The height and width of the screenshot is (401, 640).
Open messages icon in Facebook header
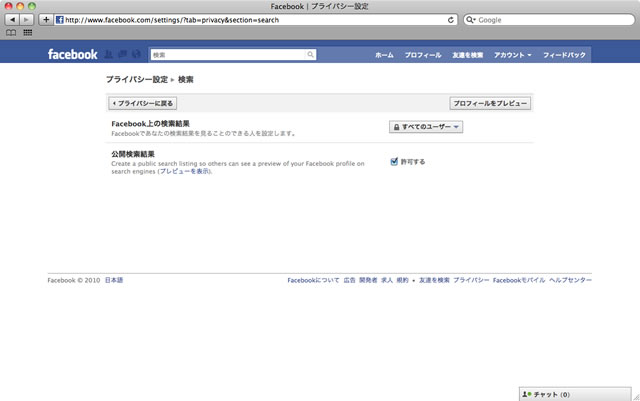point(122,54)
